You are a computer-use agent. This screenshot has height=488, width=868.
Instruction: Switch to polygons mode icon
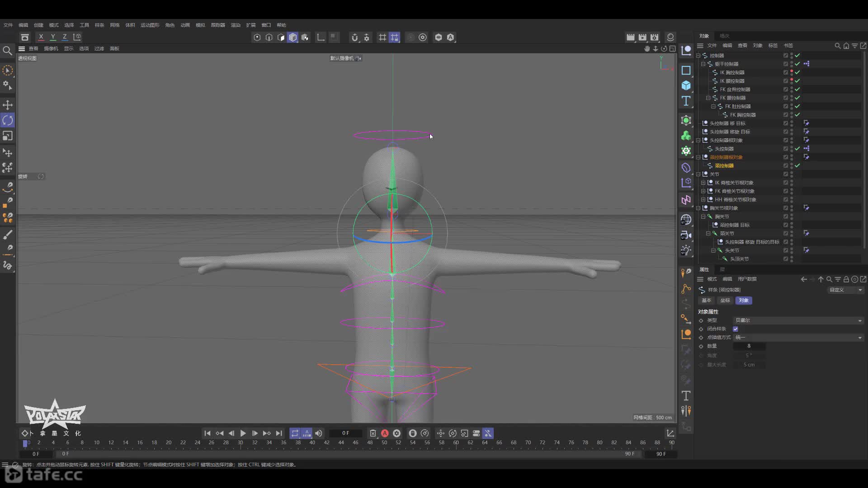click(281, 38)
